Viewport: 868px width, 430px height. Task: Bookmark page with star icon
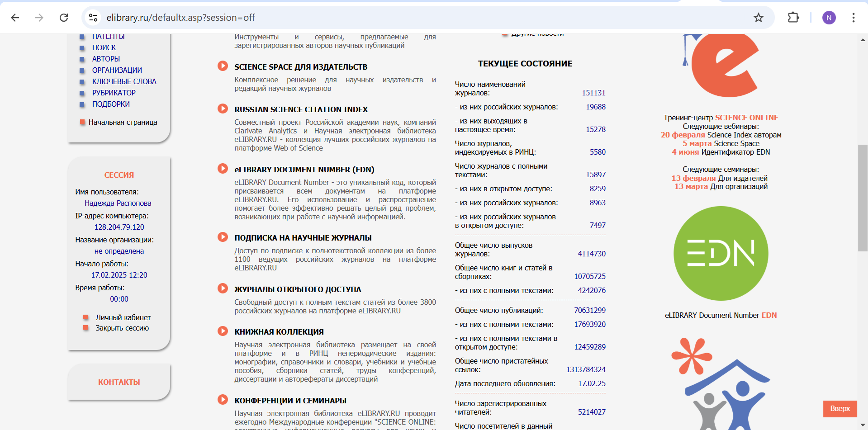pos(758,18)
